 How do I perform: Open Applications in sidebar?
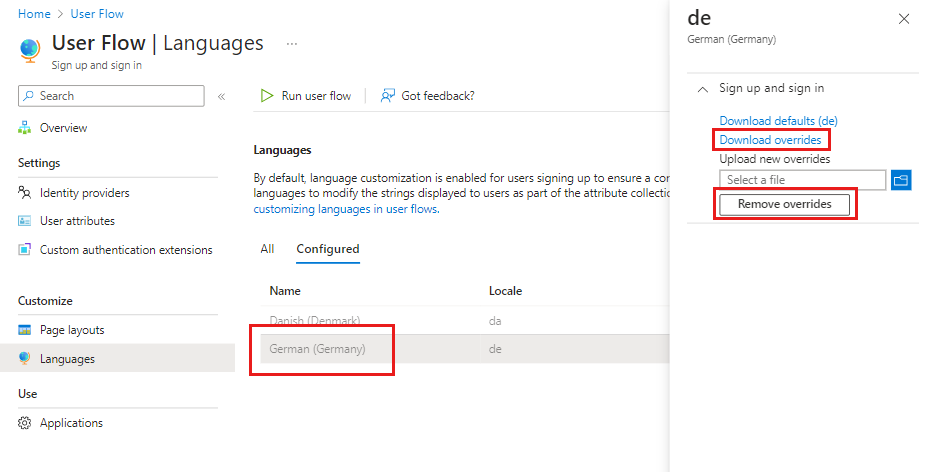pos(71,423)
